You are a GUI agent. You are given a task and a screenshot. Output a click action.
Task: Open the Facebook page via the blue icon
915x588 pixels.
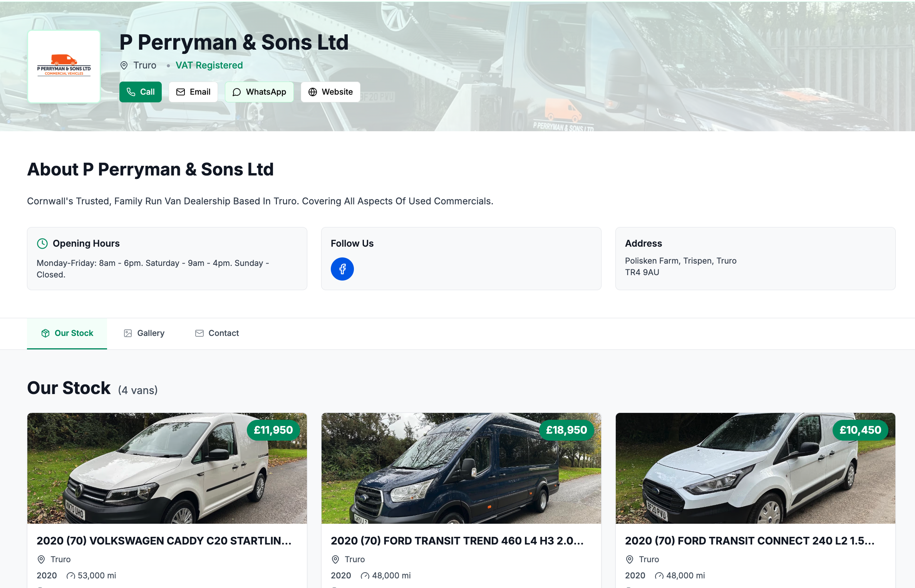tap(342, 269)
